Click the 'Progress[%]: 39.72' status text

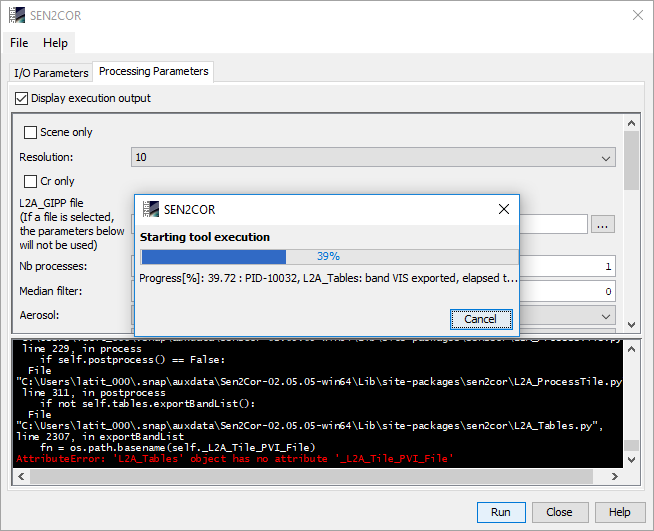pyautogui.click(x=328, y=278)
